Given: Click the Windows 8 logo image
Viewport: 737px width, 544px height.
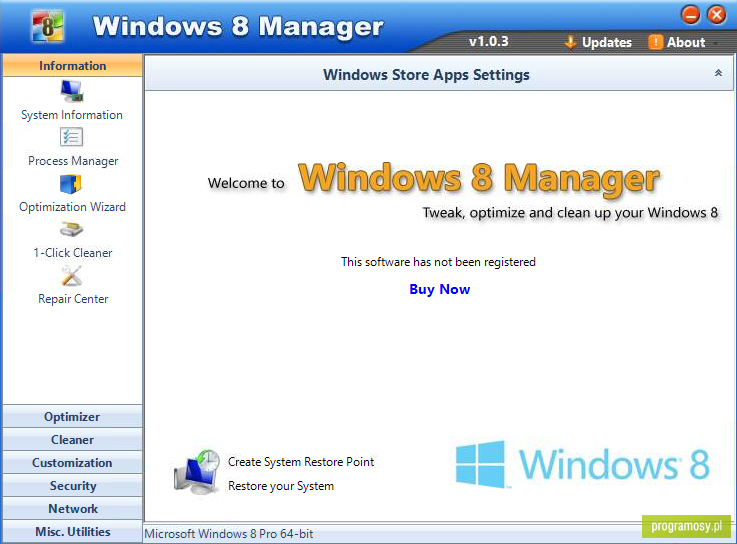Looking at the screenshot, I should click(x=582, y=464).
